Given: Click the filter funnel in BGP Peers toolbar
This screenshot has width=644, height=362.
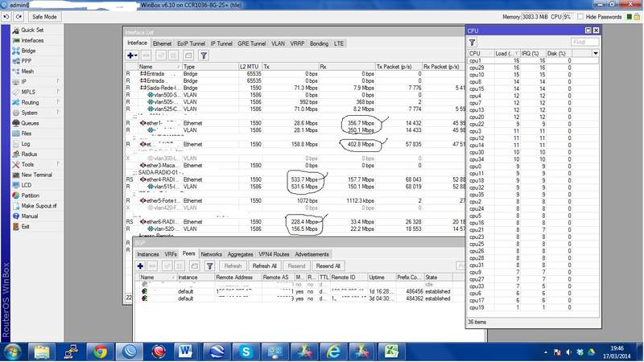Looking at the screenshot, I should click(209, 265).
